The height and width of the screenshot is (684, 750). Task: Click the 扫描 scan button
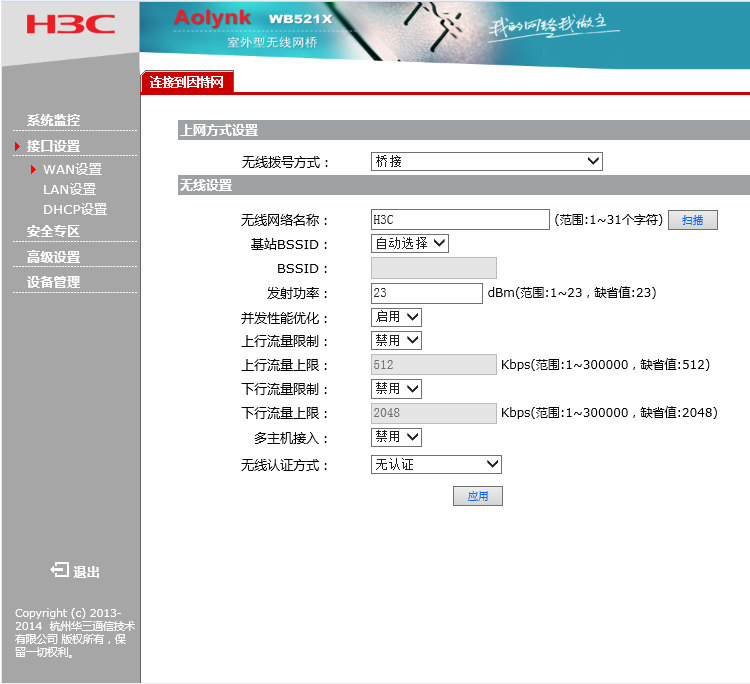click(693, 220)
